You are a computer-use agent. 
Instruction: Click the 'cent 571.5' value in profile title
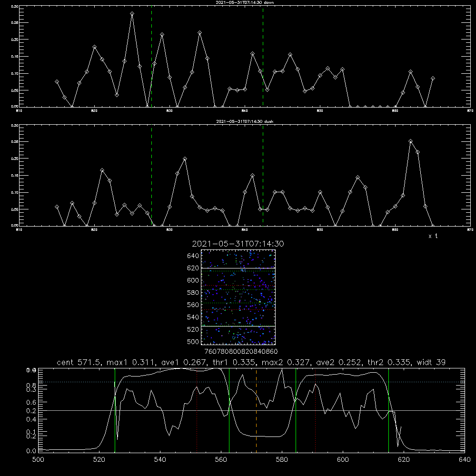pyautogui.click(x=79, y=362)
